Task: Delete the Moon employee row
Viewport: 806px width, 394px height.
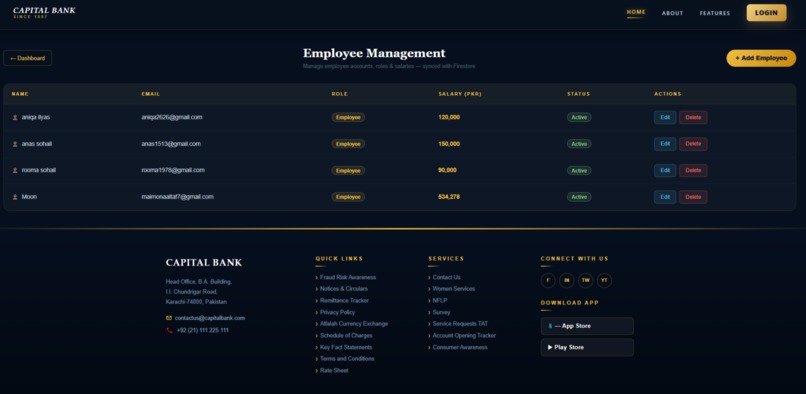Action: point(693,197)
